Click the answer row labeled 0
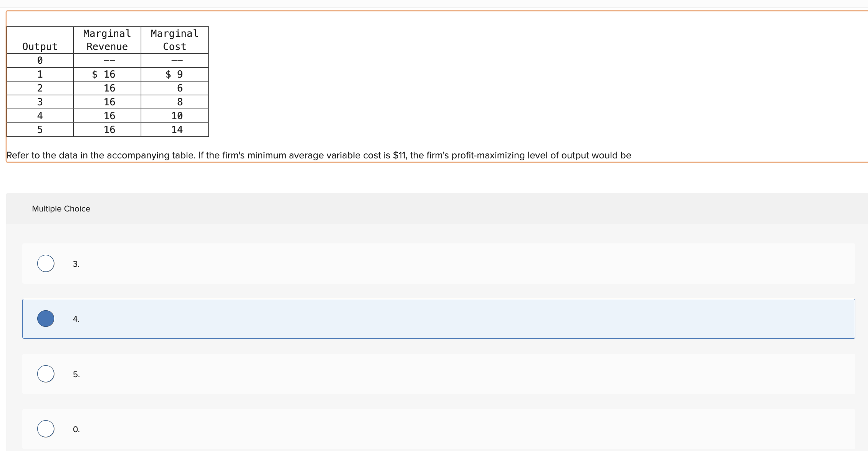This screenshot has width=868, height=451. [x=269, y=428]
